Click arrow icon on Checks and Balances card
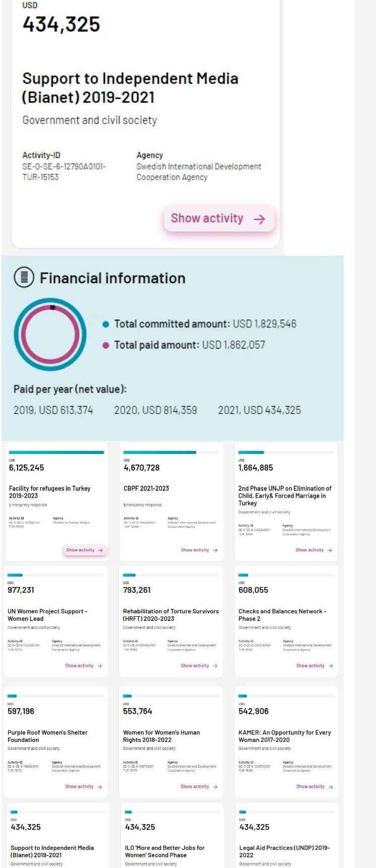The height and width of the screenshot is (868, 376). coord(331,666)
